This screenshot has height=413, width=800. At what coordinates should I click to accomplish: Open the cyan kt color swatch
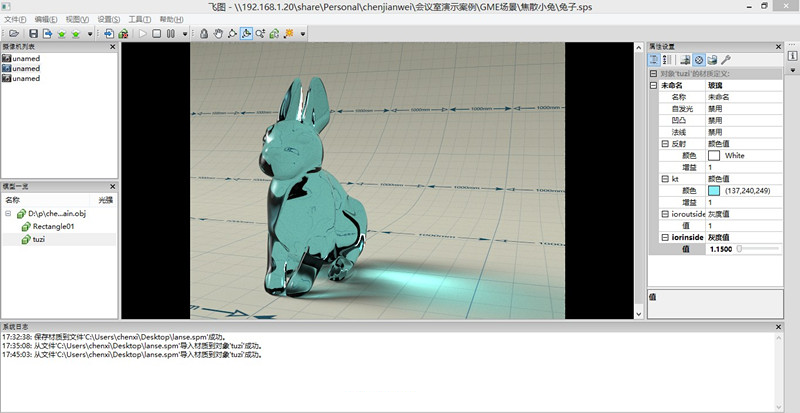click(714, 191)
